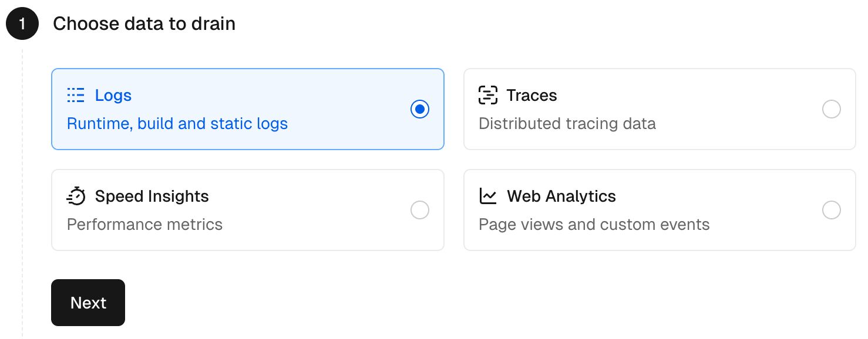This screenshot has width=868, height=339.
Task: Click the Speed Insights title label
Action: pyautogui.click(x=152, y=196)
